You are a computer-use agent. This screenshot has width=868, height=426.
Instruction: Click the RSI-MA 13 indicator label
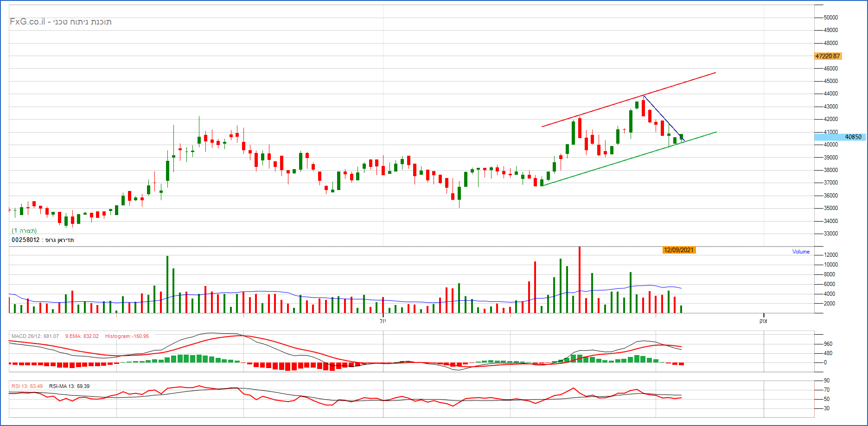(x=69, y=386)
